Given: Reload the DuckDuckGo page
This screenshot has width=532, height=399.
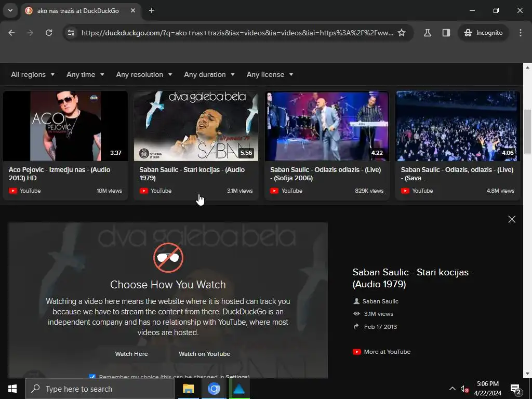Looking at the screenshot, I should coord(49,33).
